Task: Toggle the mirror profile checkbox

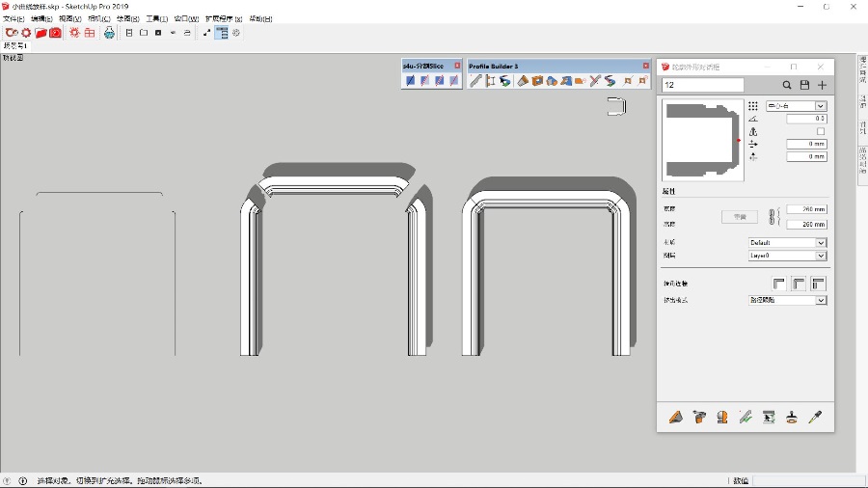Action: point(821,131)
